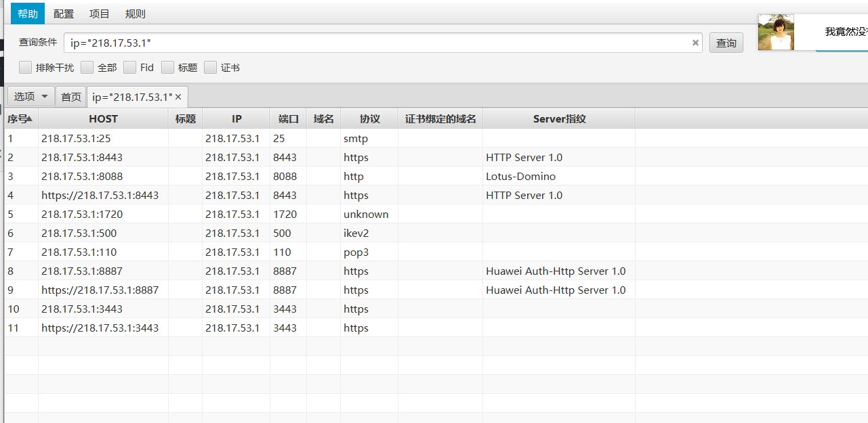Toggle the 全部 checkbox
The image size is (868, 423).
[x=87, y=68]
